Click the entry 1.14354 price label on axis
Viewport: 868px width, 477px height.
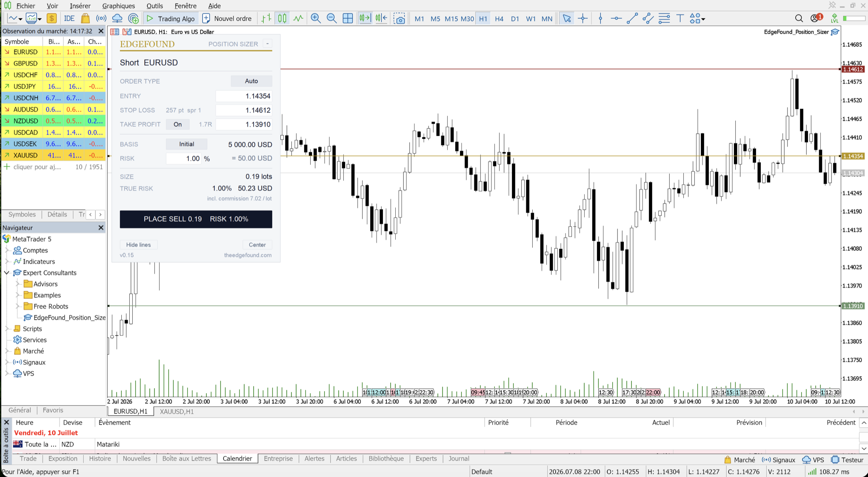click(853, 156)
